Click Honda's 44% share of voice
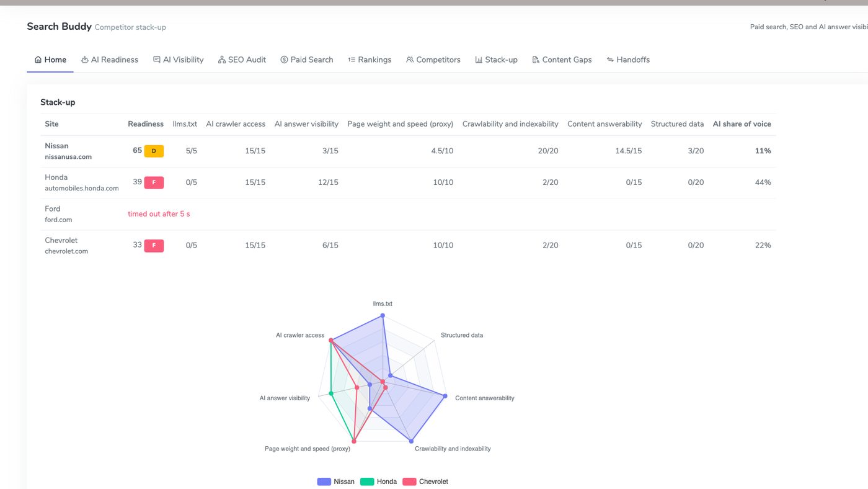This screenshot has height=489, width=868. tap(763, 182)
